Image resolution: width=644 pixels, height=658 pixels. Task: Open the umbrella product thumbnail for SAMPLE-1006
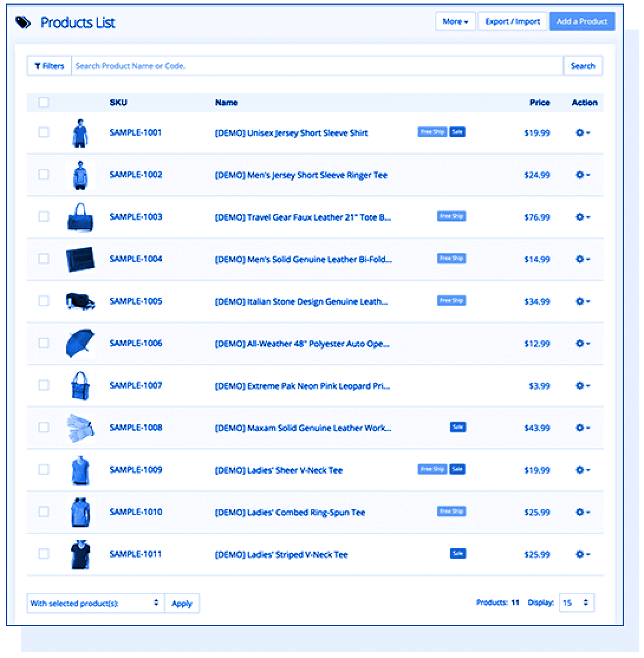[81, 343]
